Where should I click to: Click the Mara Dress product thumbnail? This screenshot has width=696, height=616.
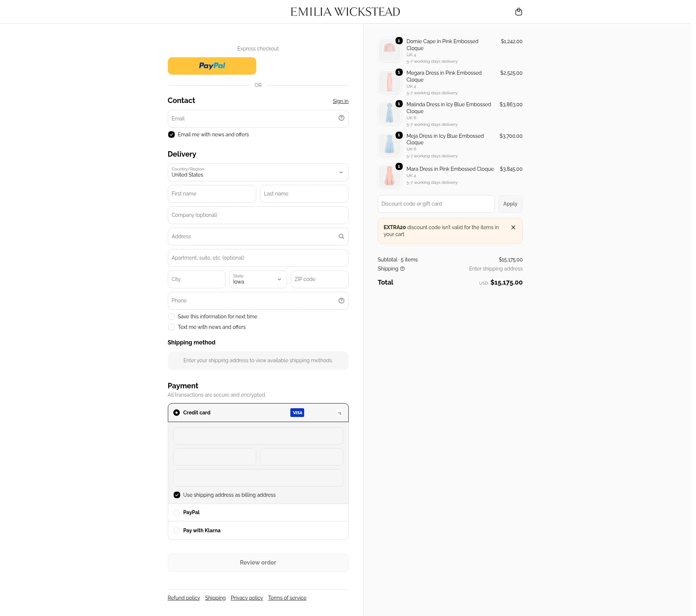[x=389, y=176]
